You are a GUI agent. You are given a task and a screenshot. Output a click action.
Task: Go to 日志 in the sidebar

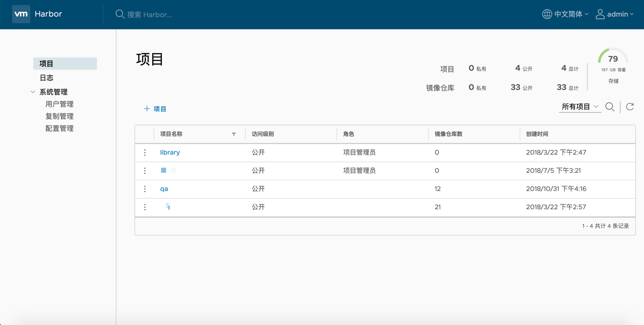tap(47, 78)
